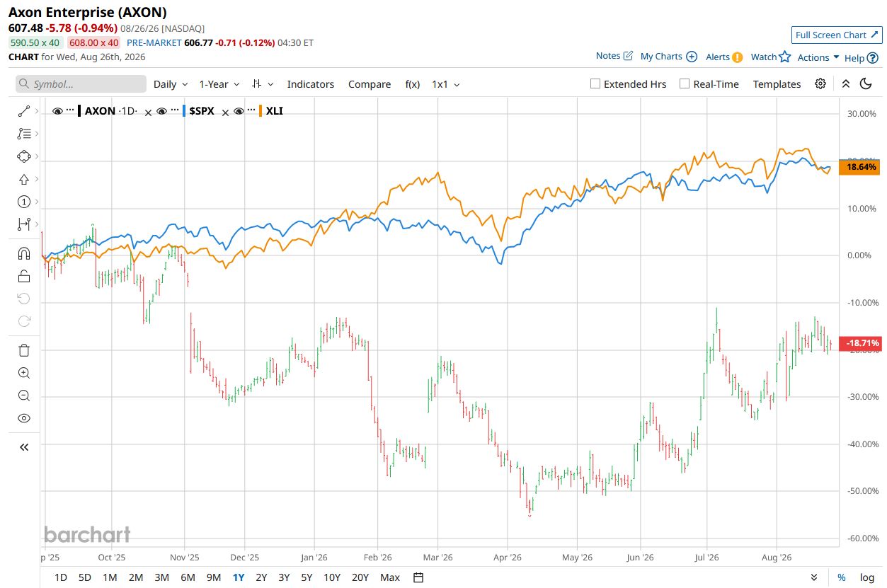Delete drawings with trash icon

[24, 350]
